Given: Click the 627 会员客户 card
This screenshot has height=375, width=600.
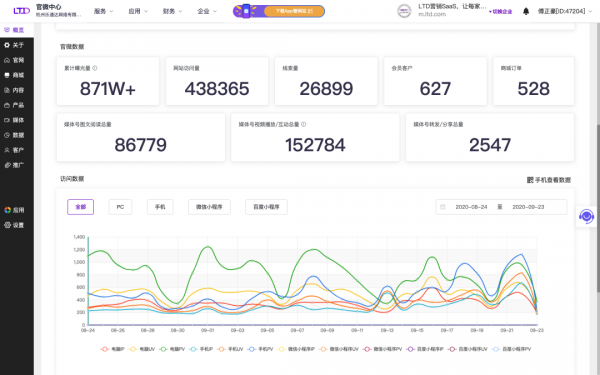Looking at the screenshot, I should click(x=435, y=81).
